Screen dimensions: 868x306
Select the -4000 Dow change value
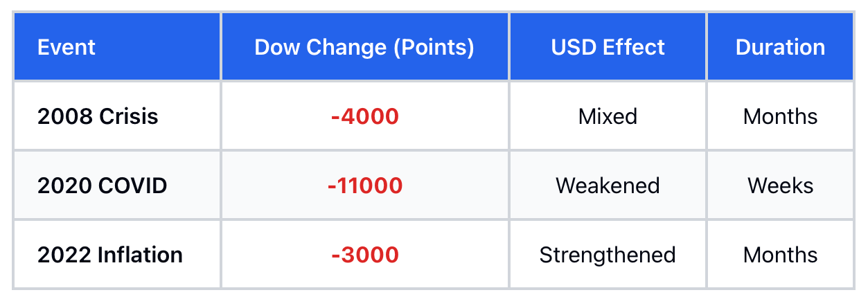364,116
